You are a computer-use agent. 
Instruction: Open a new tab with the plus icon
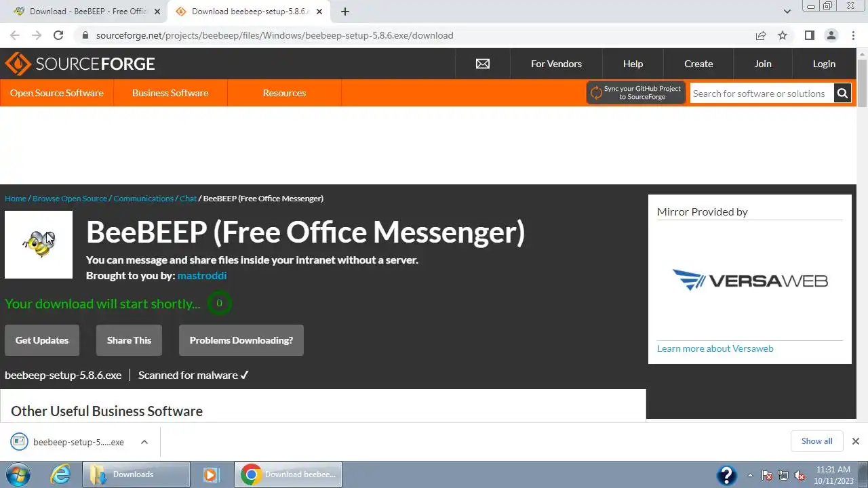click(x=344, y=12)
